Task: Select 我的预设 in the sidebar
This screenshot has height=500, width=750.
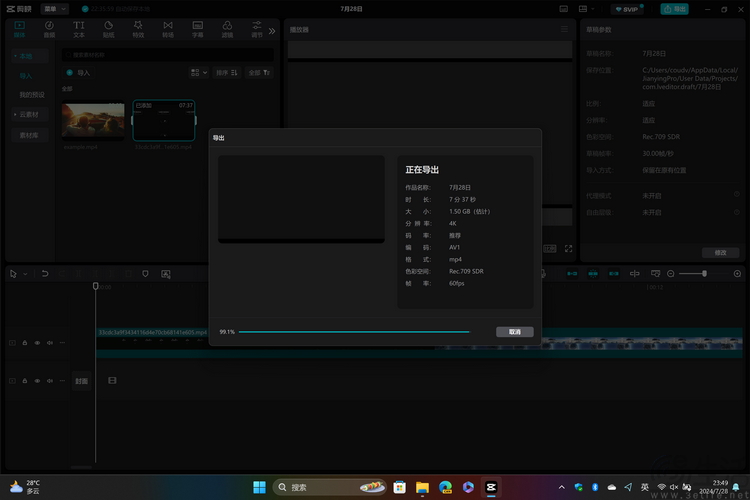Action: [x=32, y=95]
